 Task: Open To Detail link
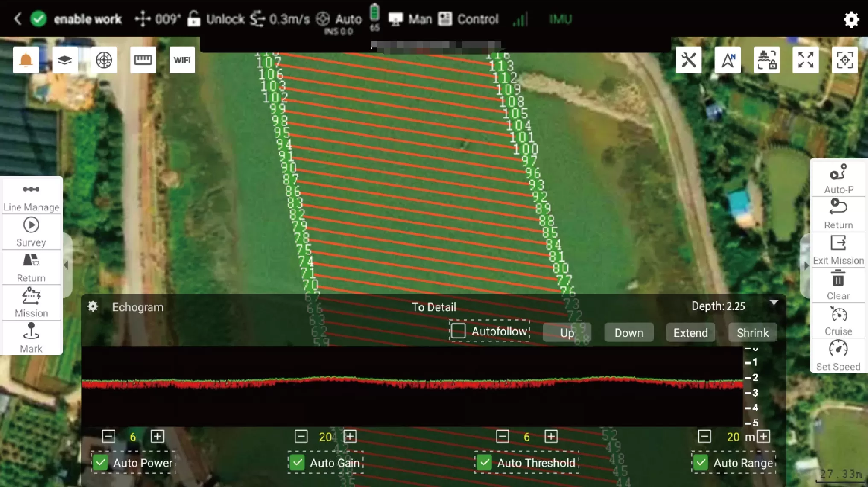point(433,307)
